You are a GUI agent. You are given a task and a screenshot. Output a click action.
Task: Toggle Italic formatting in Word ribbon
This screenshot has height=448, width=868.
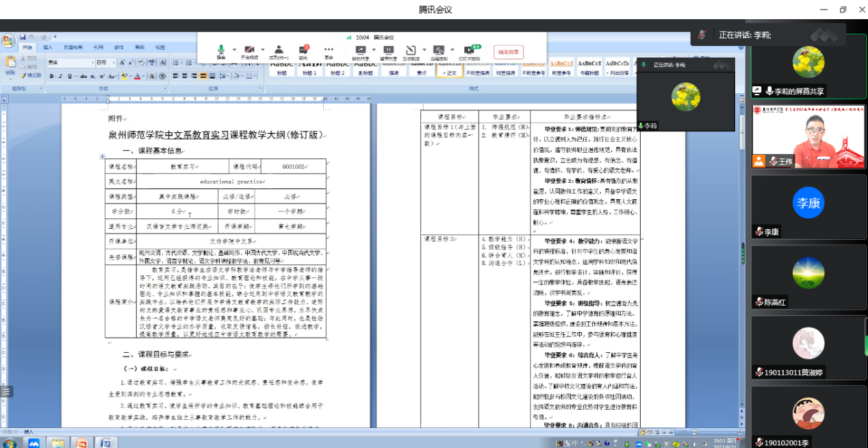(60, 76)
